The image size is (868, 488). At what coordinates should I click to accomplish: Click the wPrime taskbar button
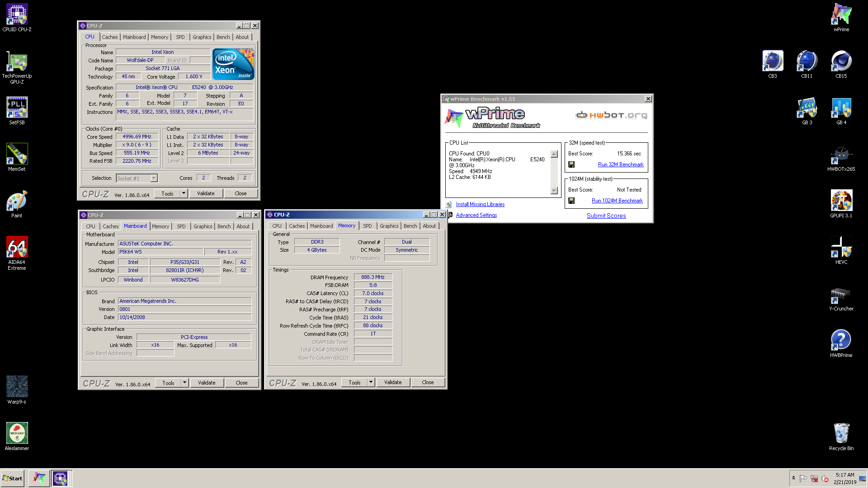tap(39, 478)
